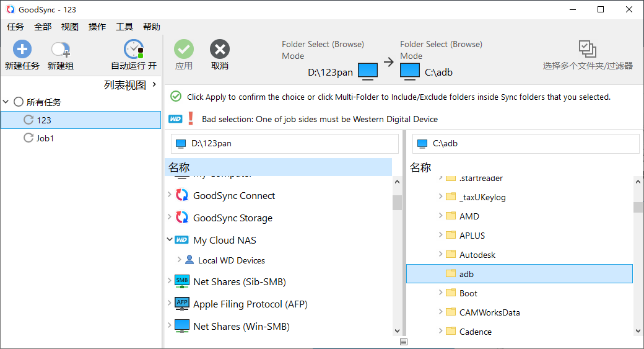Select the CAMWorksData folder name
This screenshot has width=644, height=349.
(x=490, y=312)
